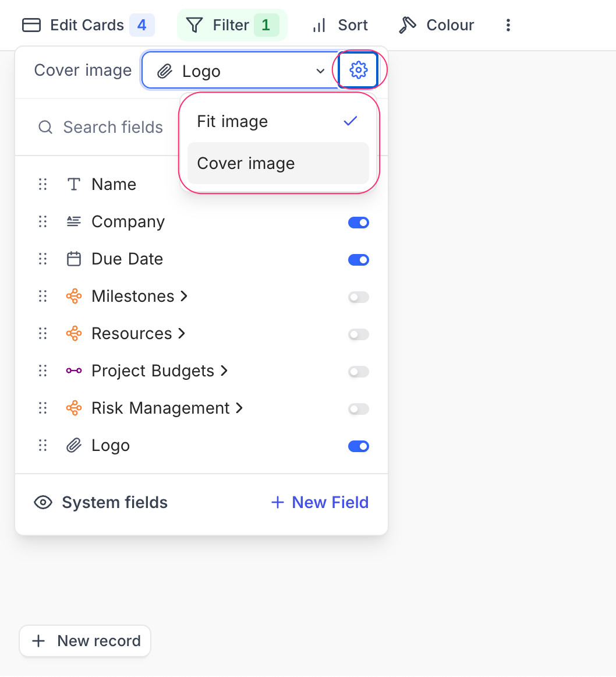Enable the Milestones field toggle

pyautogui.click(x=359, y=297)
